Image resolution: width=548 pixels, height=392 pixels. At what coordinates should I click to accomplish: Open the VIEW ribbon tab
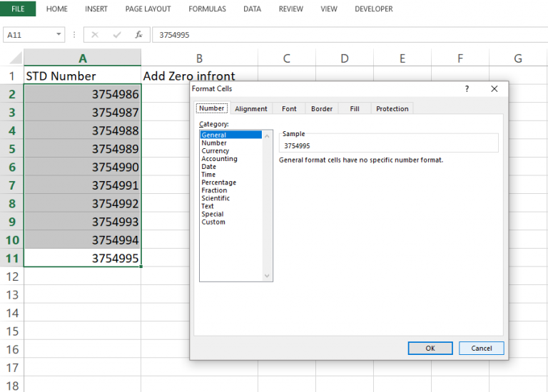[x=329, y=9]
